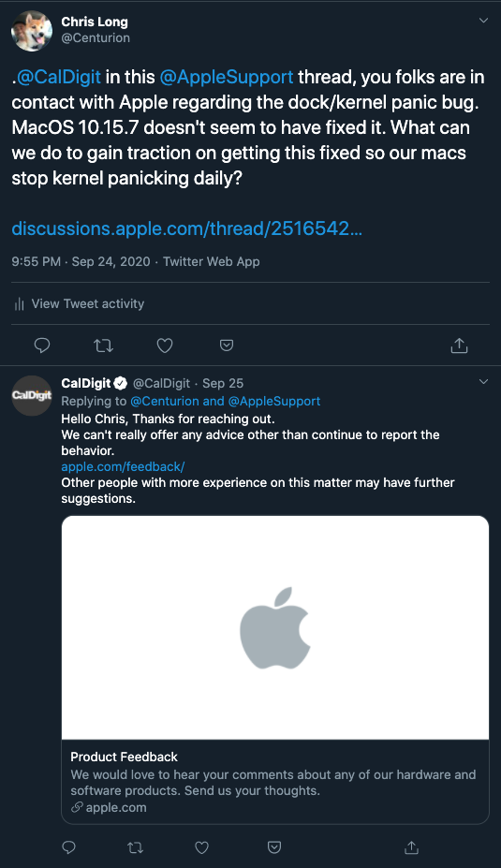Open the more options chevron on Chris Long's tweet
The image size is (501, 868).
(x=483, y=21)
